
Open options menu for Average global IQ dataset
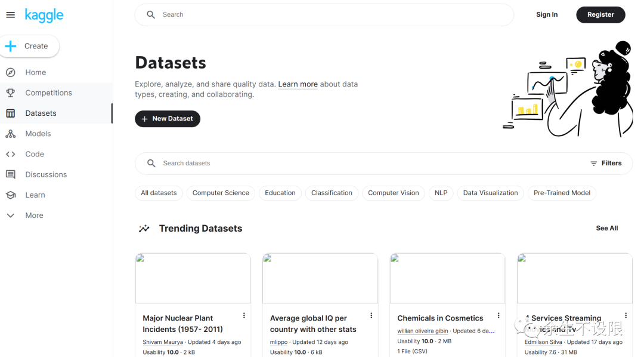point(371,315)
